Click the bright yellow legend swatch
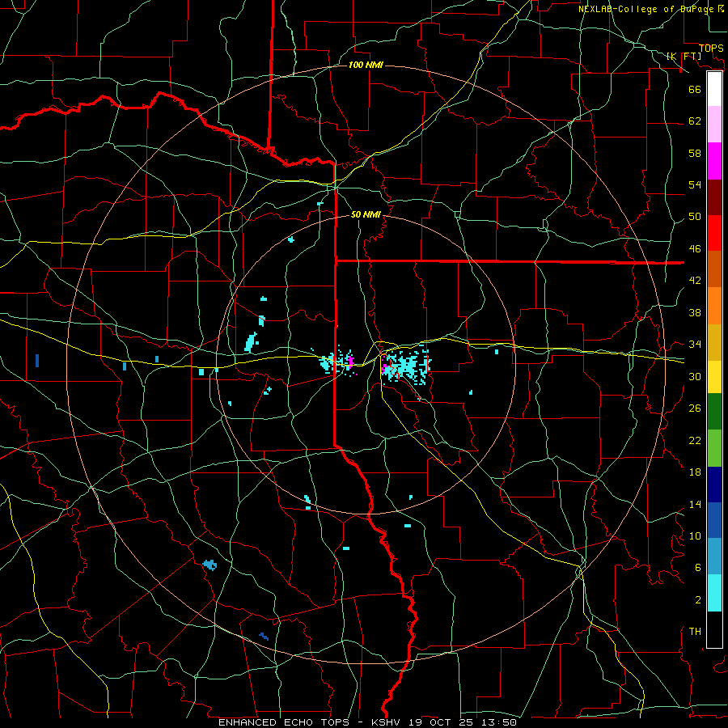Viewport: 728px width, 728px height. (x=714, y=376)
